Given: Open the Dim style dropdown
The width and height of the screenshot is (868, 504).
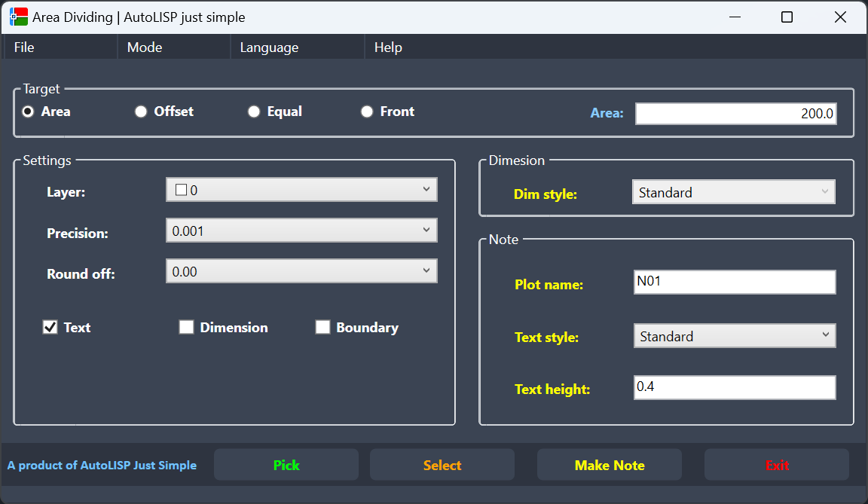Looking at the screenshot, I should coord(733,192).
